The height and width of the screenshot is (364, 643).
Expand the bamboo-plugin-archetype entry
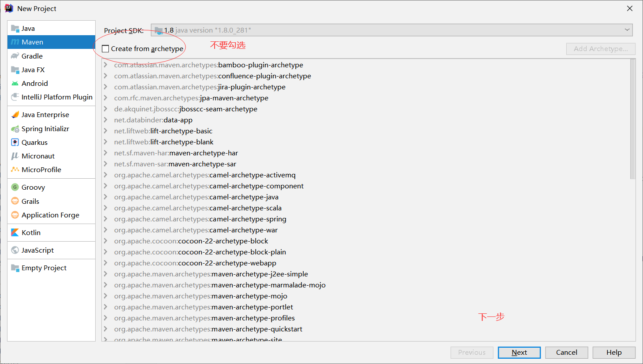[x=106, y=65]
